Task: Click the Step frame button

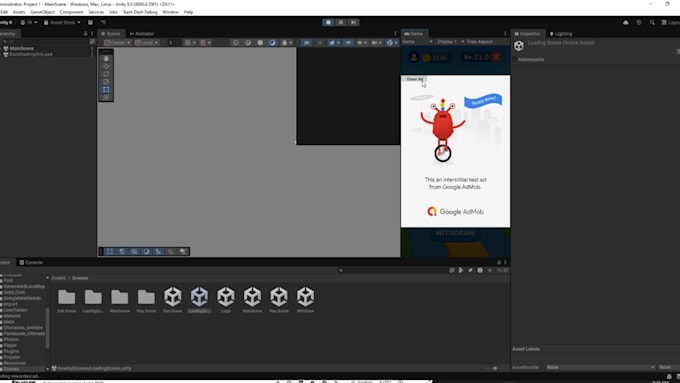Action: [x=353, y=22]
